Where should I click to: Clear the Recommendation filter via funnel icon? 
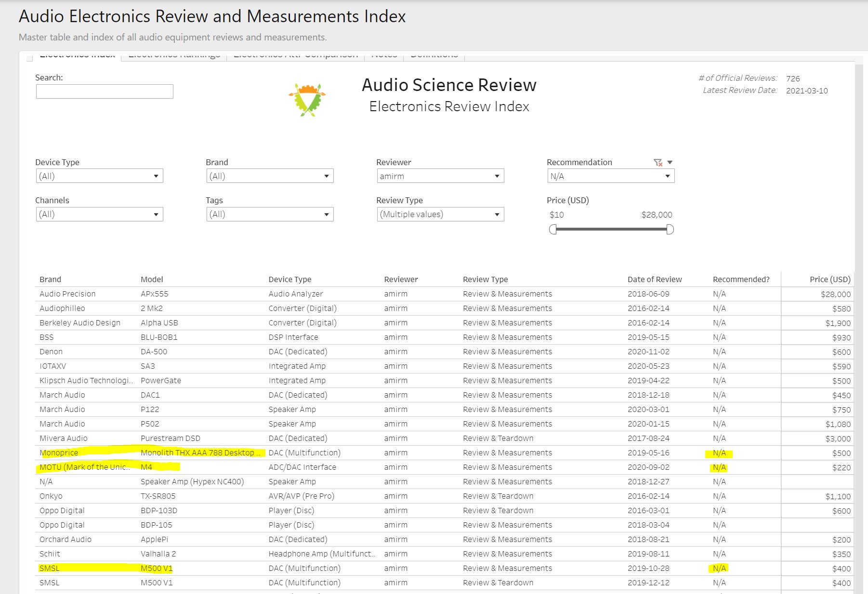tap(658, 163)
